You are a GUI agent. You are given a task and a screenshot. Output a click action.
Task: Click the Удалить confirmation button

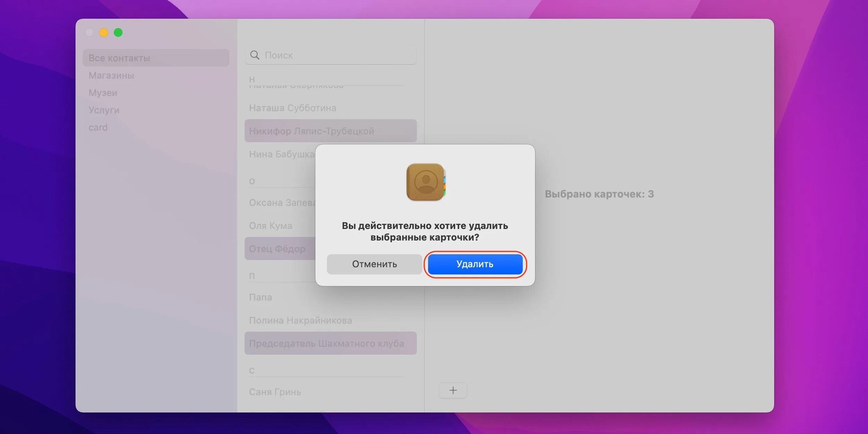click(475, 264)
